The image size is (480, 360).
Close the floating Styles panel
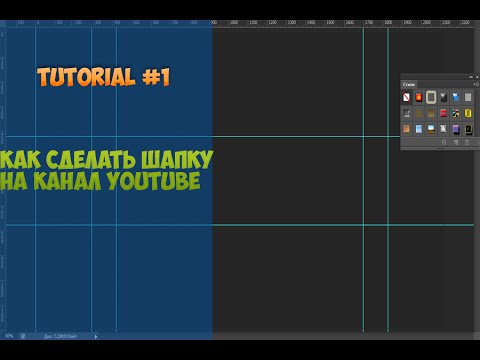pos(477,77)
